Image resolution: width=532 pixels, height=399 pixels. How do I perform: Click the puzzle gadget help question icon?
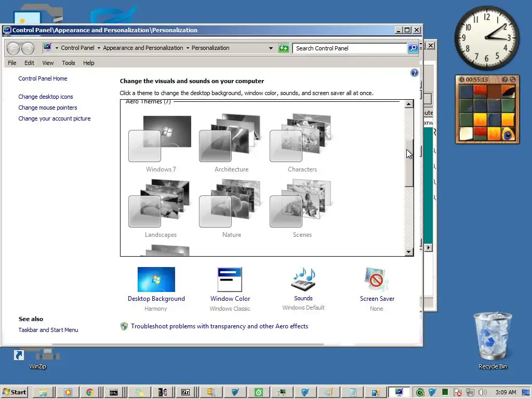point(504,79)
